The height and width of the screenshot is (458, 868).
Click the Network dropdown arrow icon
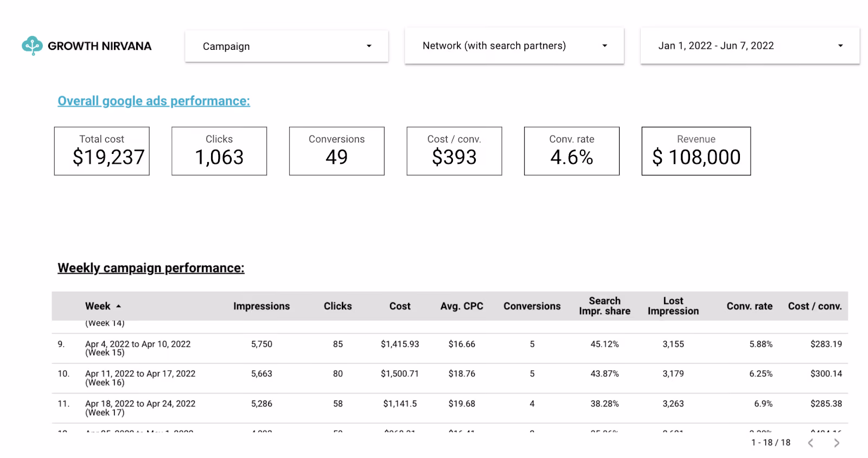[x=605, y=46]
